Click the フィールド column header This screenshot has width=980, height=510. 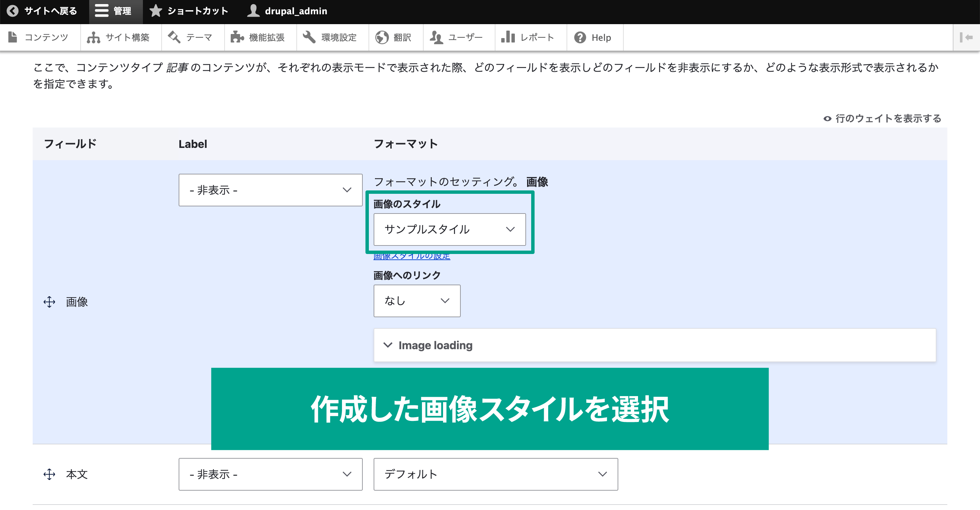(70, 144)
